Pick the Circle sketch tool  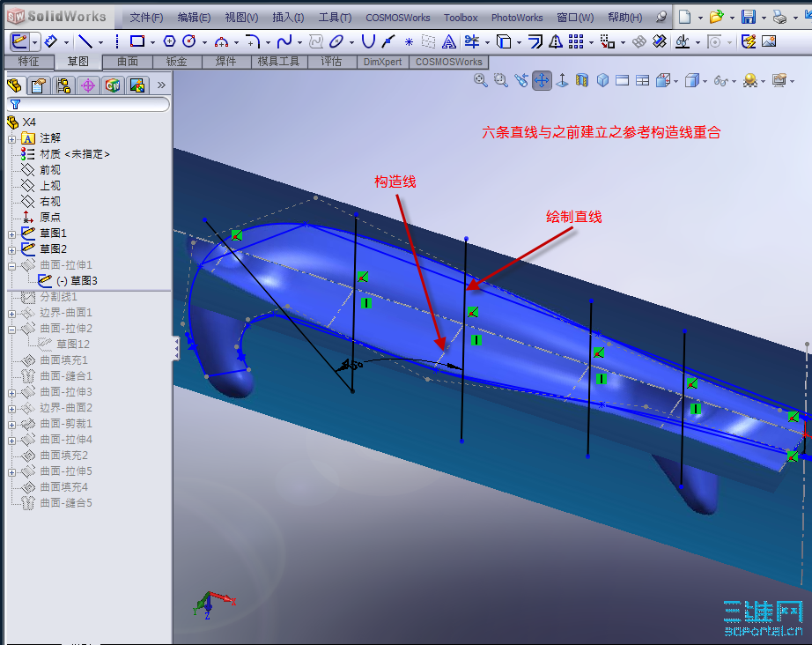coord(189,41)
